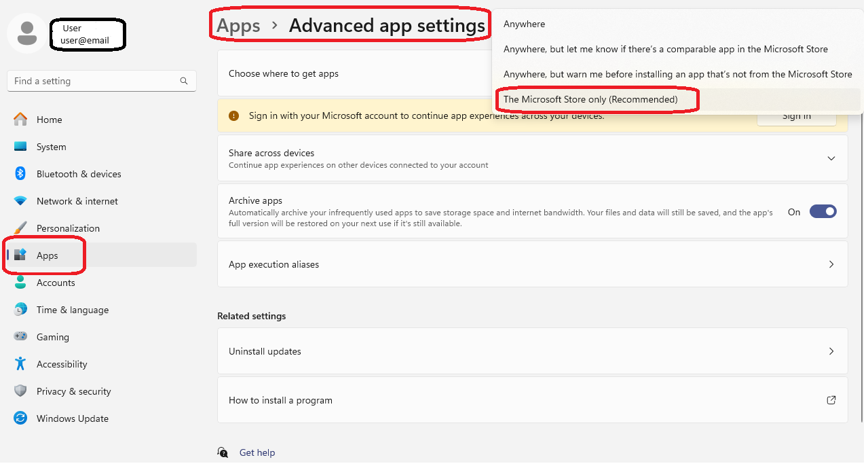Click the search magnifier icon in Find a setting
Viewport: 868px width, 466px height.
coord(184,81)
